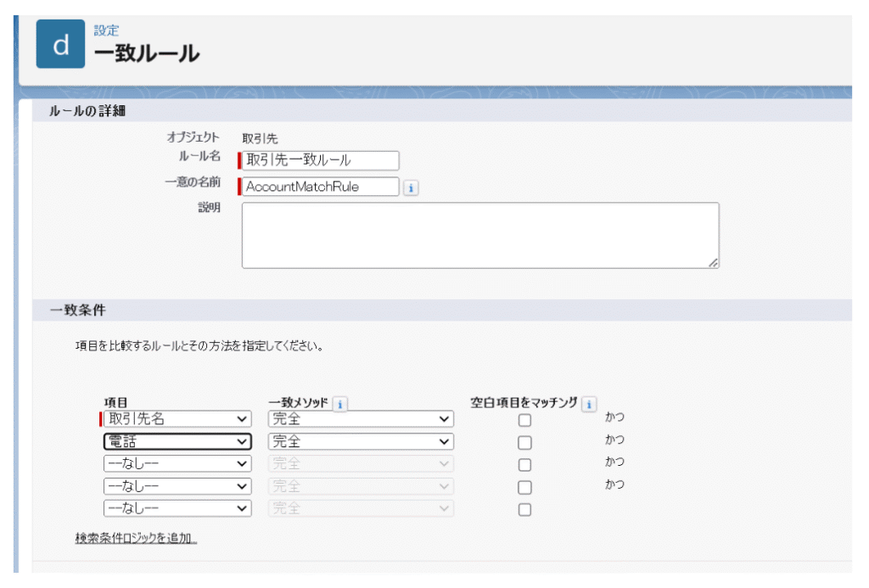This screenshot has width=869, height=588.
Task: Expand matching method dropdown for 電話 row
Action: click(x=361, y=441)
